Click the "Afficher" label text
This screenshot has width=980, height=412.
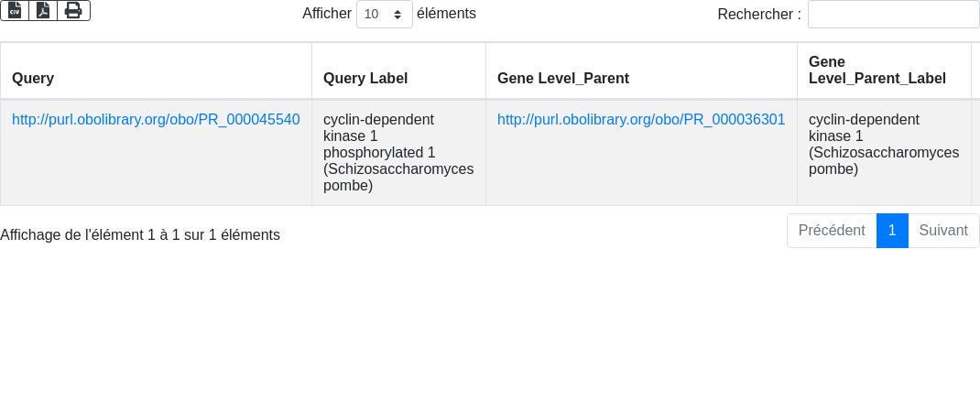pos(327,14)
